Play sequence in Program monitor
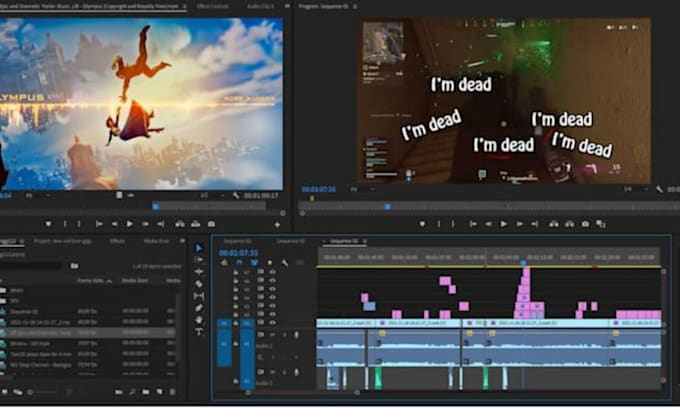Viewport: 680px width, 409px height. (x=503, y=224)
